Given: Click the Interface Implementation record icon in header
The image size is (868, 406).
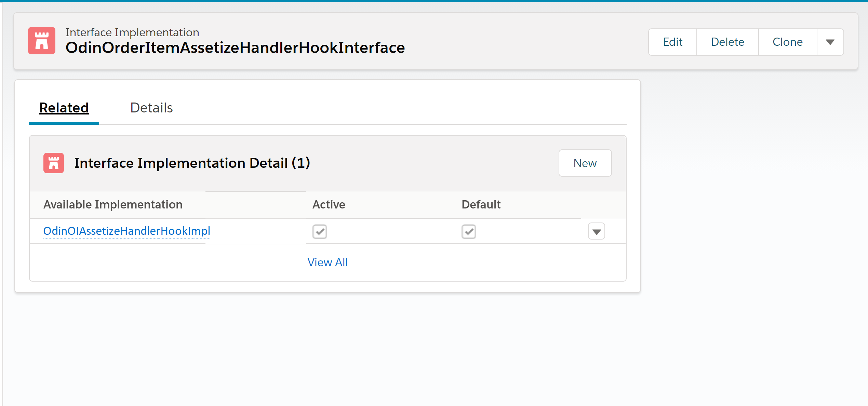Looking at the screenshot, I should pos(42,41).
